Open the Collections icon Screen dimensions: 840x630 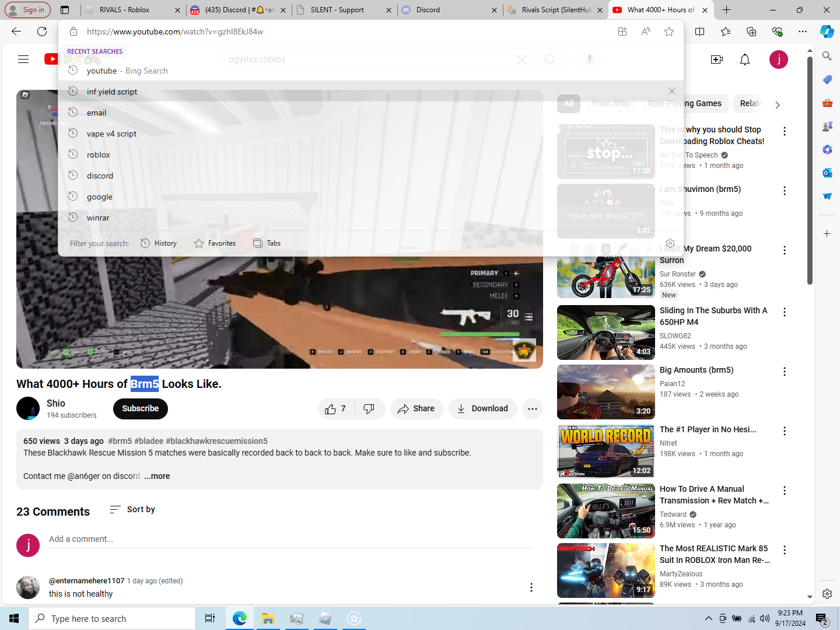[751, 32]
